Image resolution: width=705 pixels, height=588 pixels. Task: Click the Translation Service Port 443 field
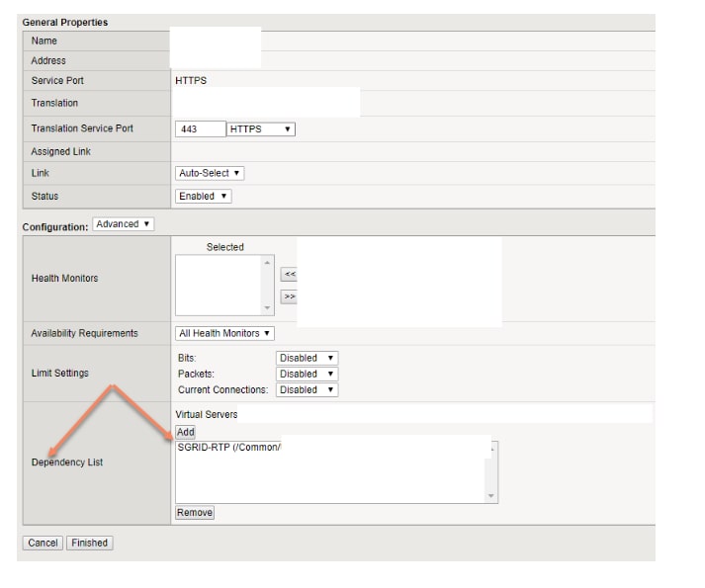(x=200, y=128)
